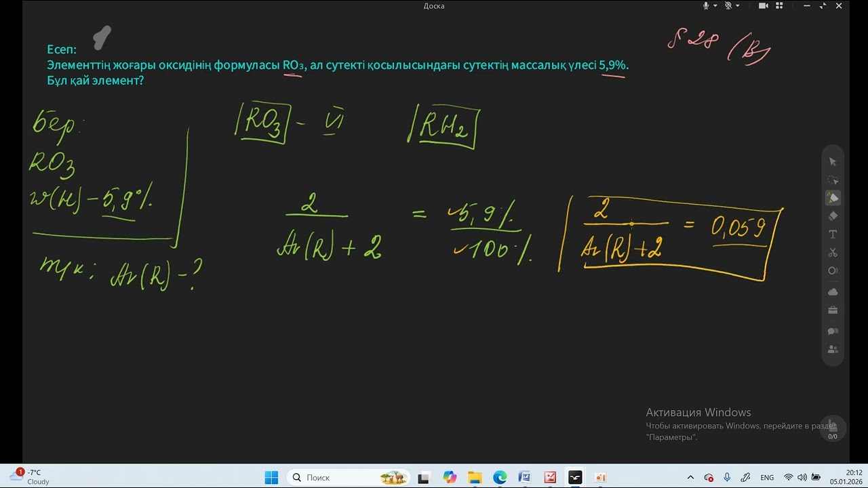Open the Windows Start menu
The width and height of the screenshot is (868, 488).
(x=271, y=477)
